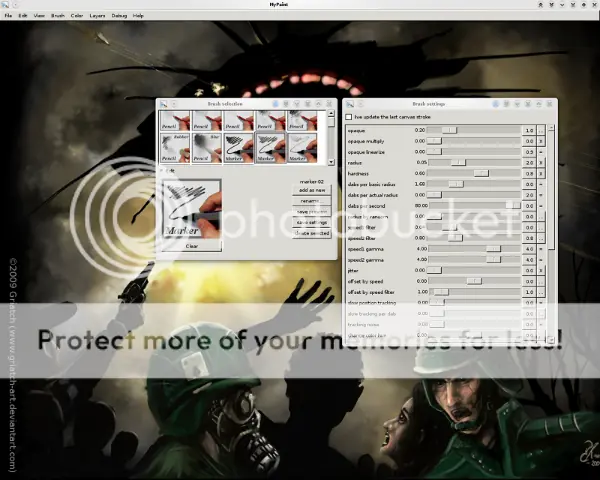Reset radius with its 2.0 button

coord(529,163)
